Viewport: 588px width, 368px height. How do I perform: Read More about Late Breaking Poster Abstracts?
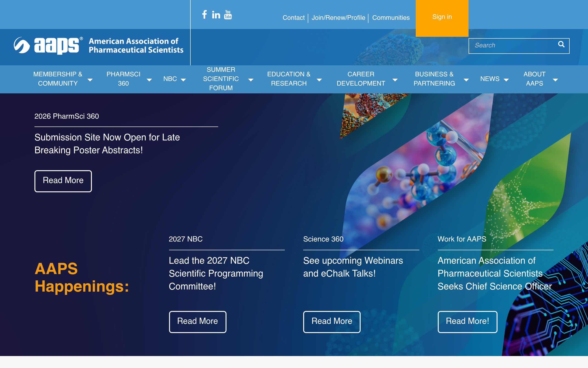(63, 181)
